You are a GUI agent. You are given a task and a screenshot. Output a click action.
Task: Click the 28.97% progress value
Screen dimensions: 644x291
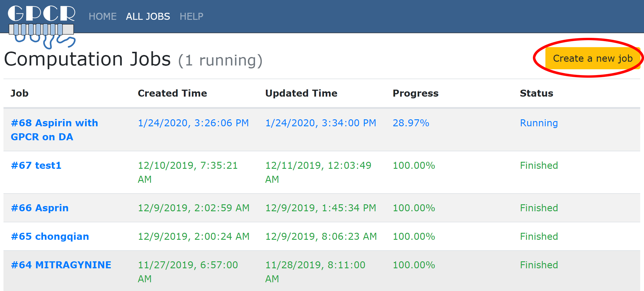pos(411,123)
